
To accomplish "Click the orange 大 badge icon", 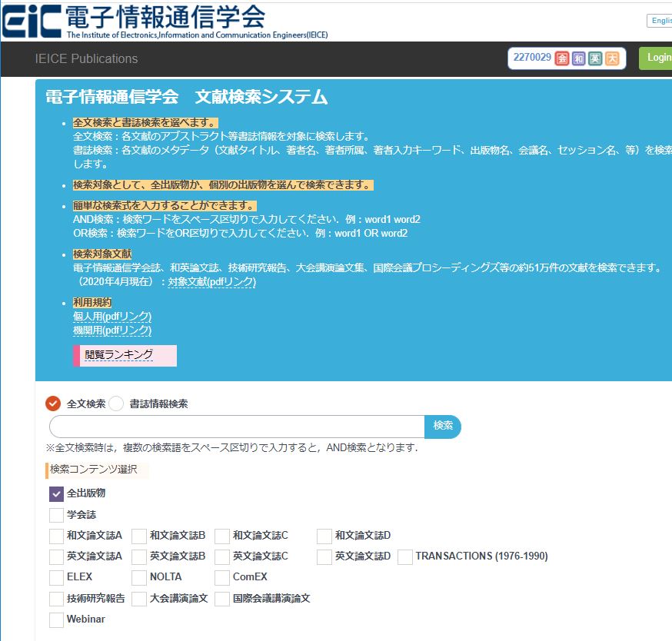I will coord(612,58).
